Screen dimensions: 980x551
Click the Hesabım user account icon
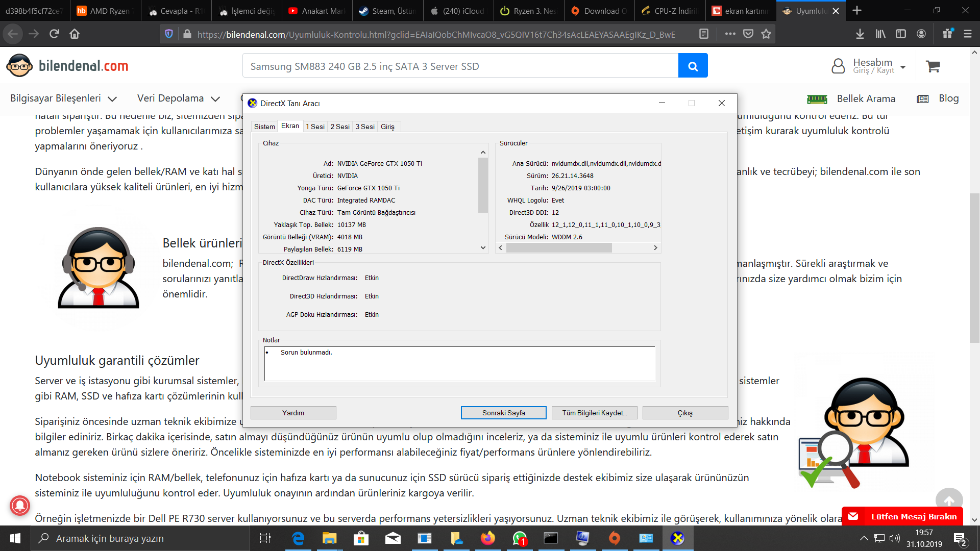838,66
